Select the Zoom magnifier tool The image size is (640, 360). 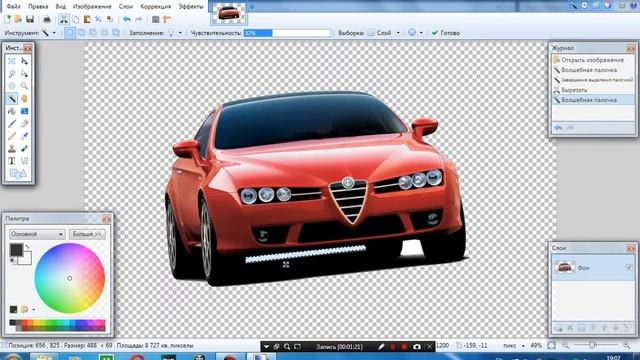tap(24, 86)
